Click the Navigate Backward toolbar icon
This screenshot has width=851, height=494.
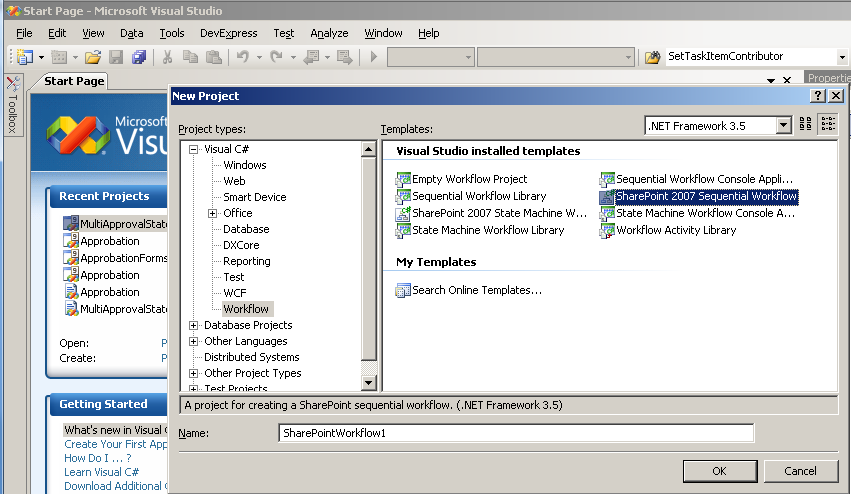[x=312, y=56]
